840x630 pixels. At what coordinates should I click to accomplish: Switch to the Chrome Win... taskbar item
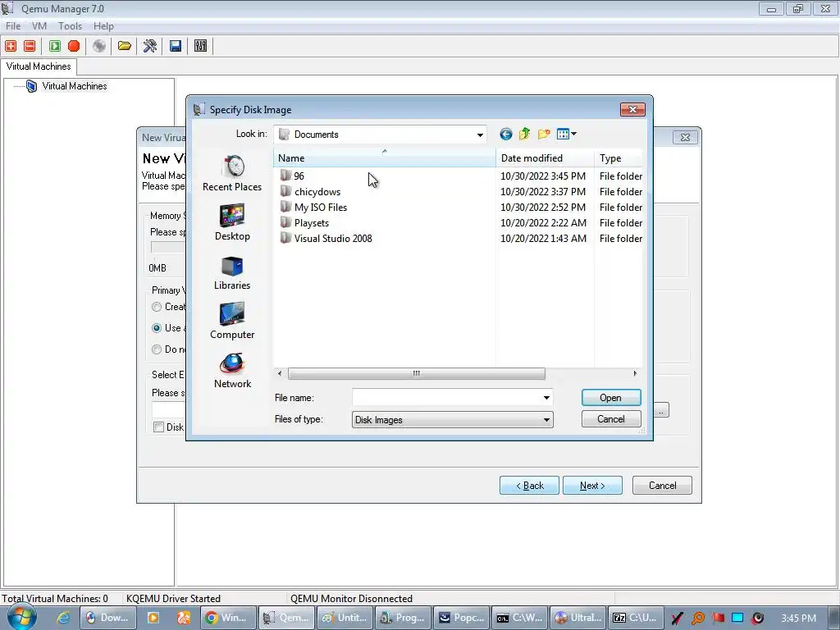pos(227,618)
